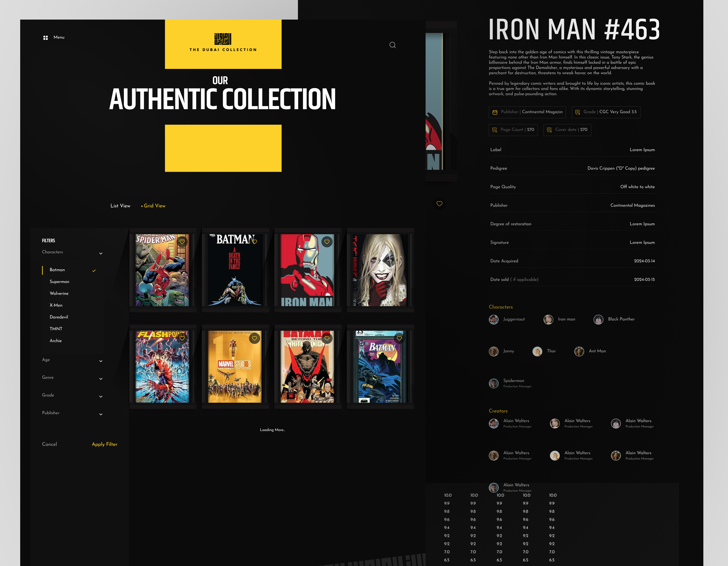Select Wolverine in the Characters filter
The height and width of the screenshot is (566, 728).
[59, 293]
